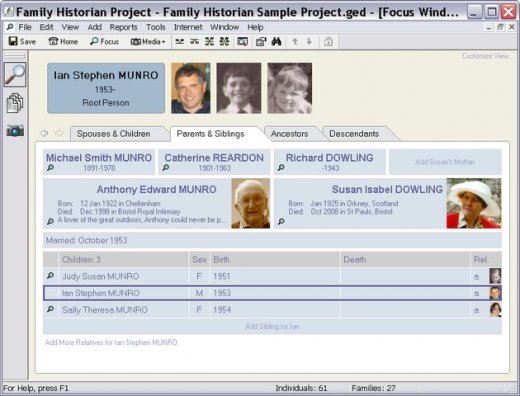
Task: Open the adult color photo of Ian
Action: (x=191, y=88)
